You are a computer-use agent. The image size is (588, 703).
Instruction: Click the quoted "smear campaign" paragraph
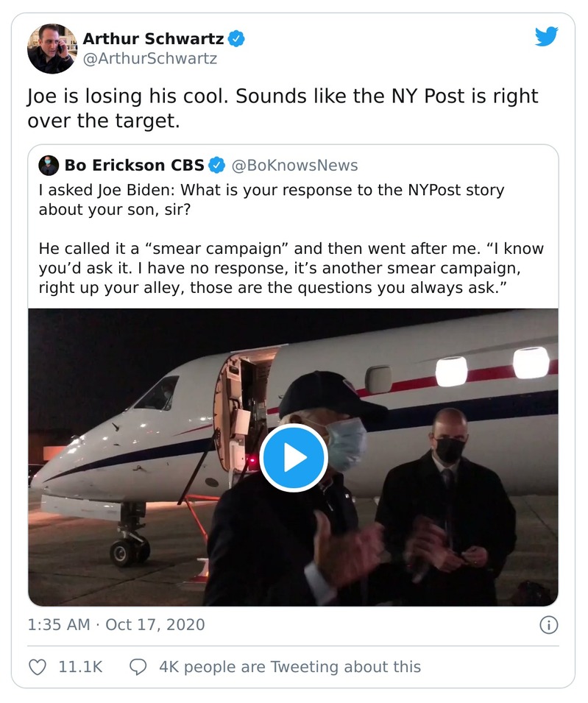(x=291, y=268)
